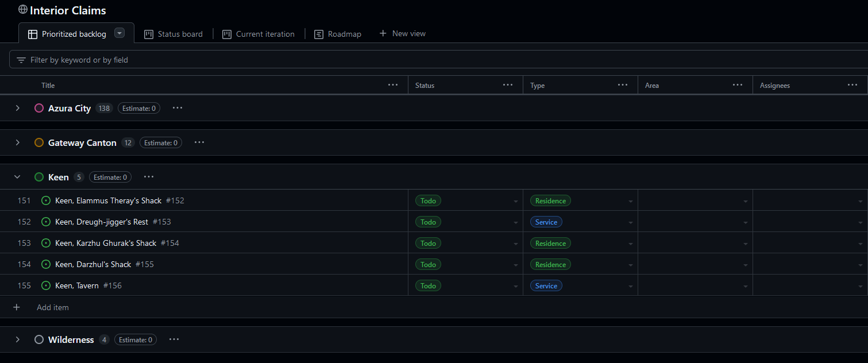Expand the Wilderness group
This screenshot has height=363, width=868.
tap(17, 339)
